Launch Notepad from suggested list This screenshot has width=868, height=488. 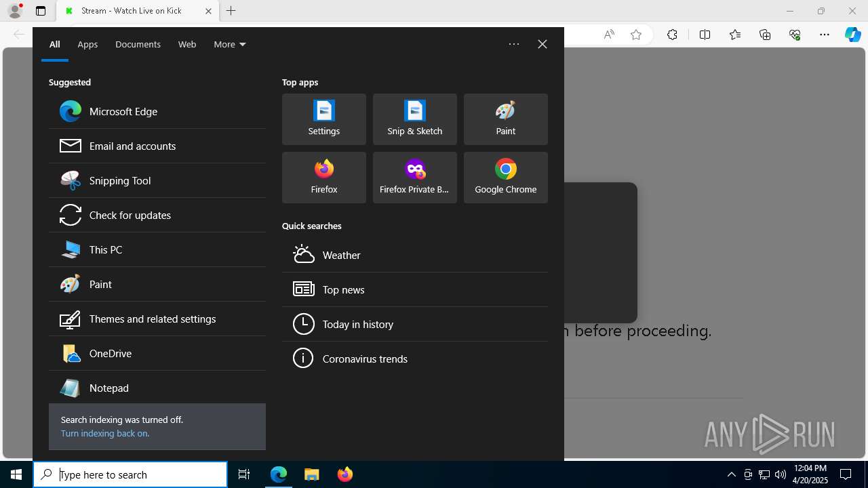point(157,388)
